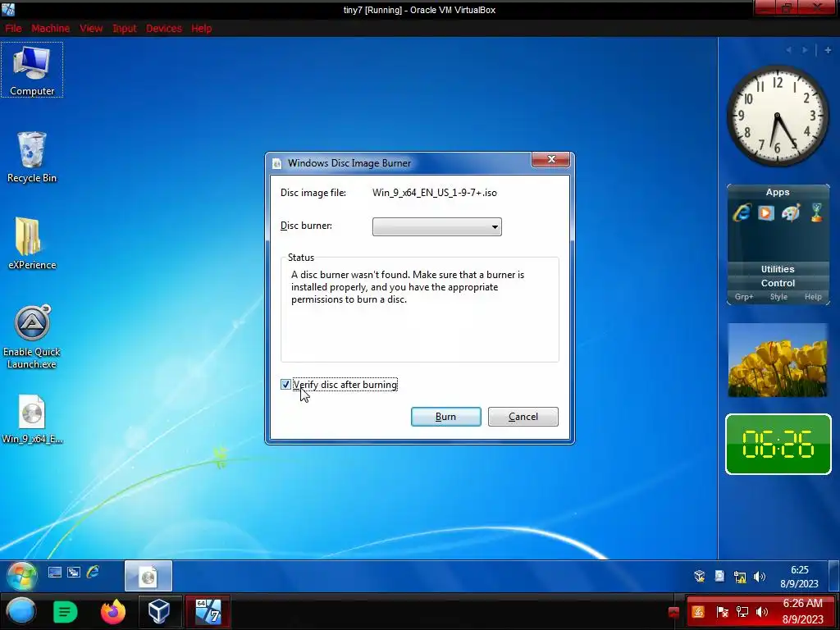The width and height of the screenshot is (840, 630).
Task: Open guest volume speaker tray icon
Action: pos(759,577)
